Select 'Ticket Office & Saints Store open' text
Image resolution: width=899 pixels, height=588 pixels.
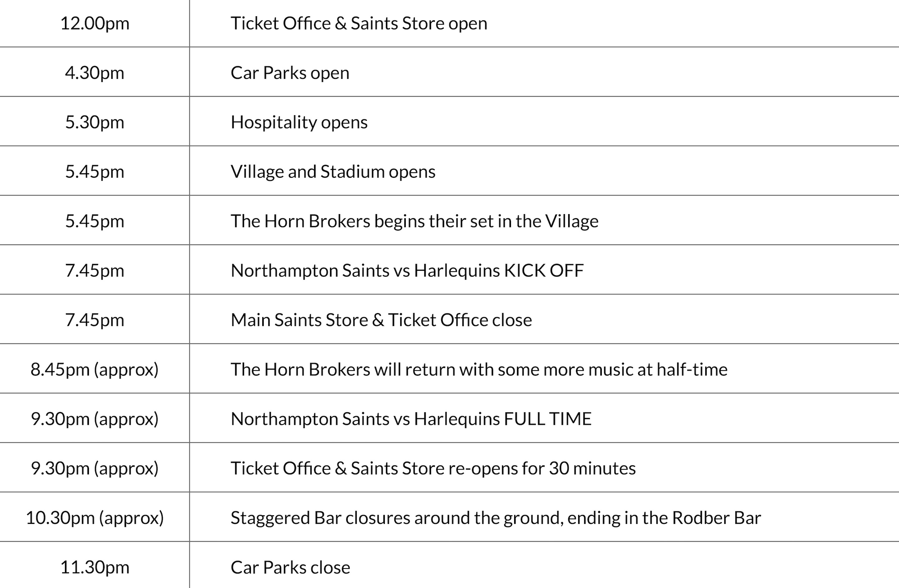tap(358, 23)
